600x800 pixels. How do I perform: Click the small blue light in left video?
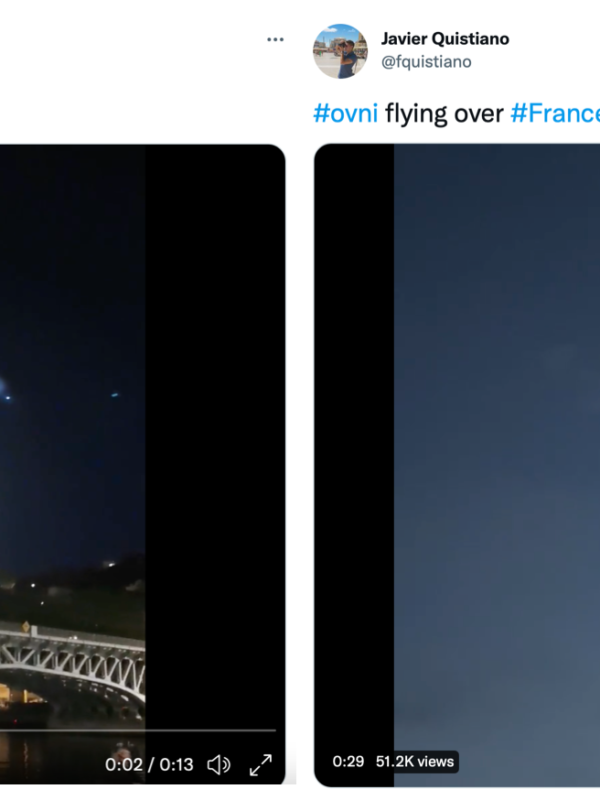click(115, 394)
